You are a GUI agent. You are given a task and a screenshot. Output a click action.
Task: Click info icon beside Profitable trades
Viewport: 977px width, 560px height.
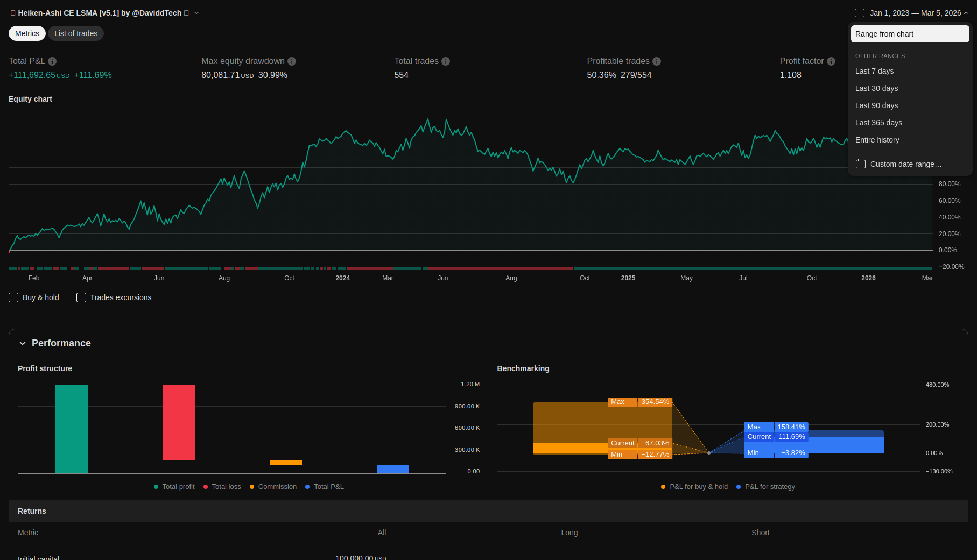(x=657, y=61)
